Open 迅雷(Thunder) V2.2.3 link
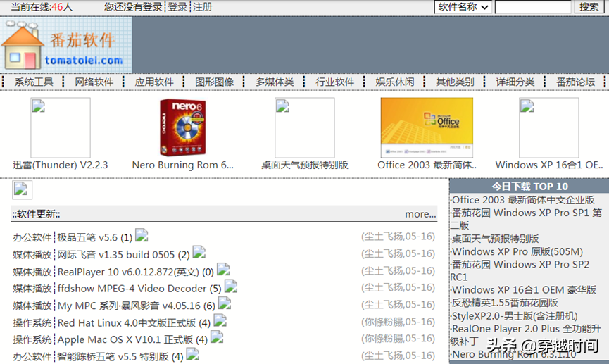The height and width of the screenshot is (364, 609). point(61,165)
